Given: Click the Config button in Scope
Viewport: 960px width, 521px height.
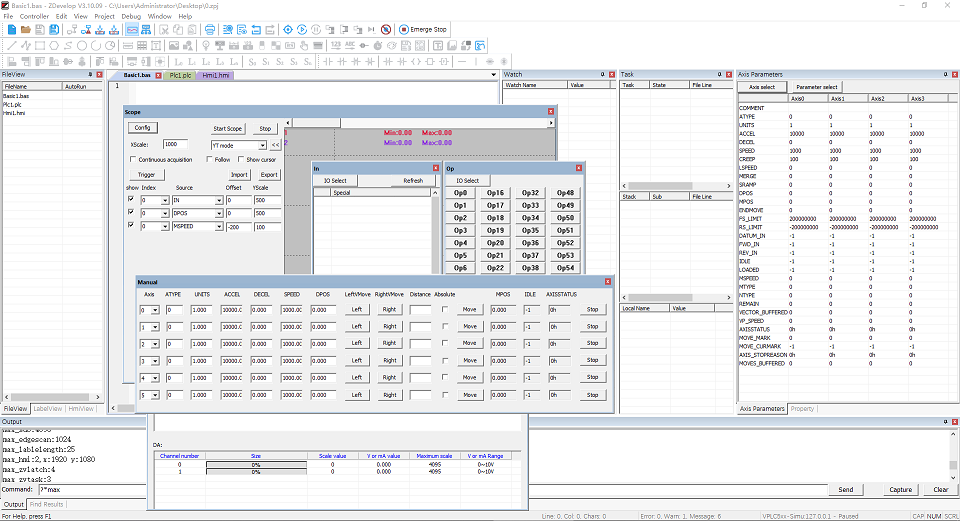Looking at the screenshot, I should (x=143, y=127).
